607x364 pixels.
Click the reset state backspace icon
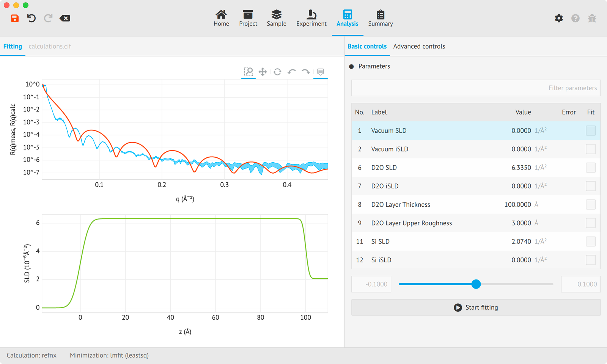(x=65, y=18)
